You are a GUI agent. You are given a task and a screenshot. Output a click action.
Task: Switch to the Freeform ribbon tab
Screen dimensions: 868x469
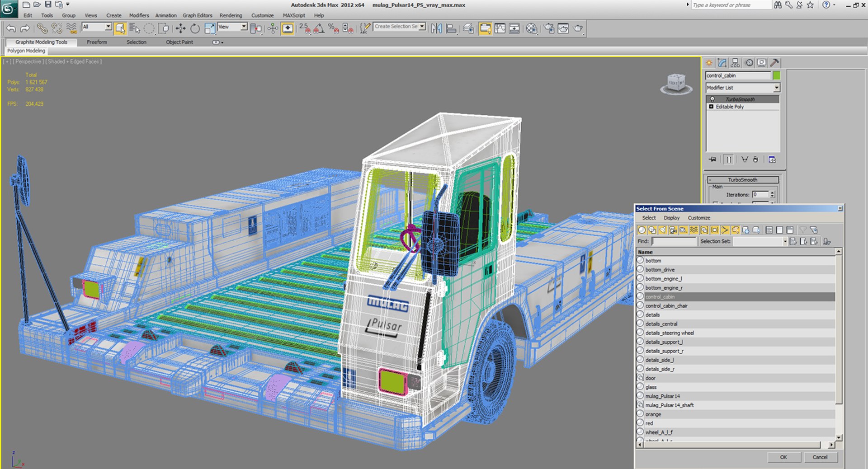pos(97,42)
